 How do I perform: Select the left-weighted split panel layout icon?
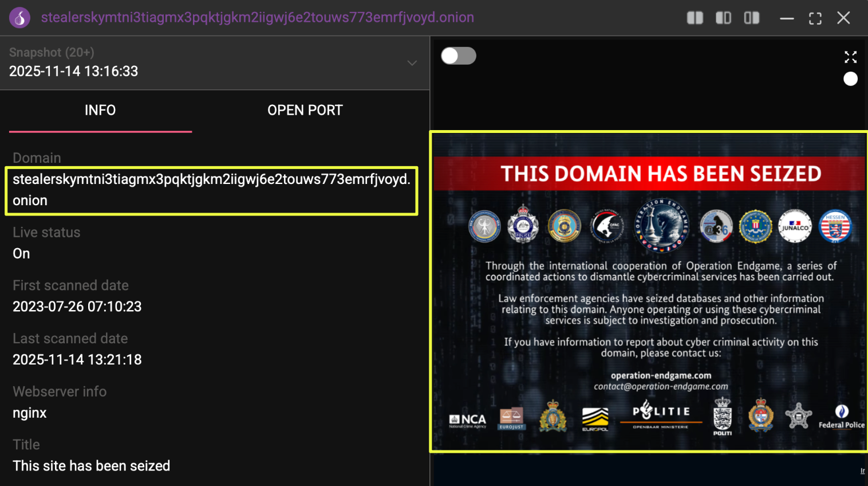(x=695, y=18)
